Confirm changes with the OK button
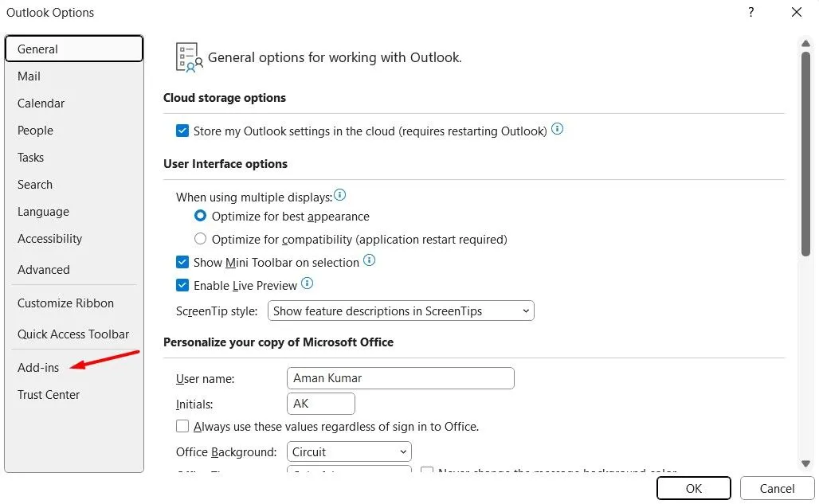Screen dimensions: 819x504 pos(692,488)
